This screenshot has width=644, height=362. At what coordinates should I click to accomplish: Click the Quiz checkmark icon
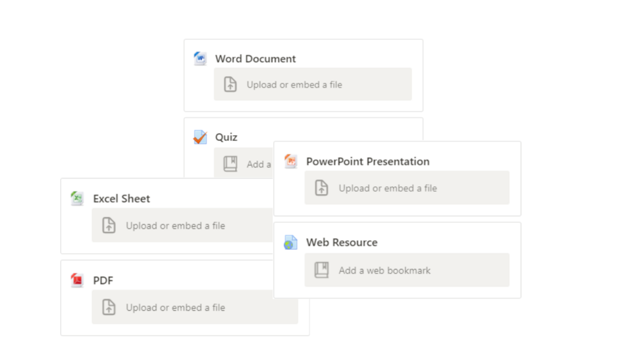[x=200, y=137]
